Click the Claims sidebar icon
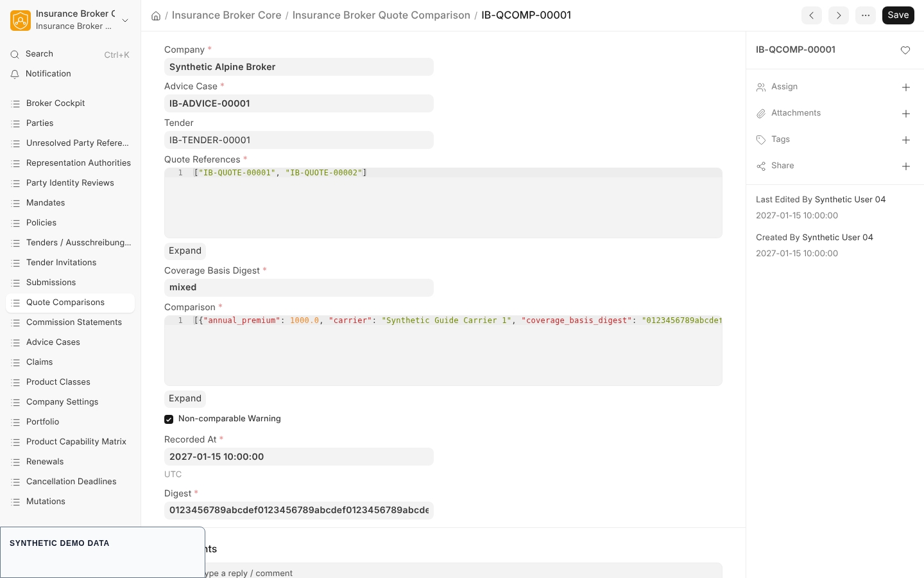The height and width of the screenshot is (578, 924). pos(16,362)
